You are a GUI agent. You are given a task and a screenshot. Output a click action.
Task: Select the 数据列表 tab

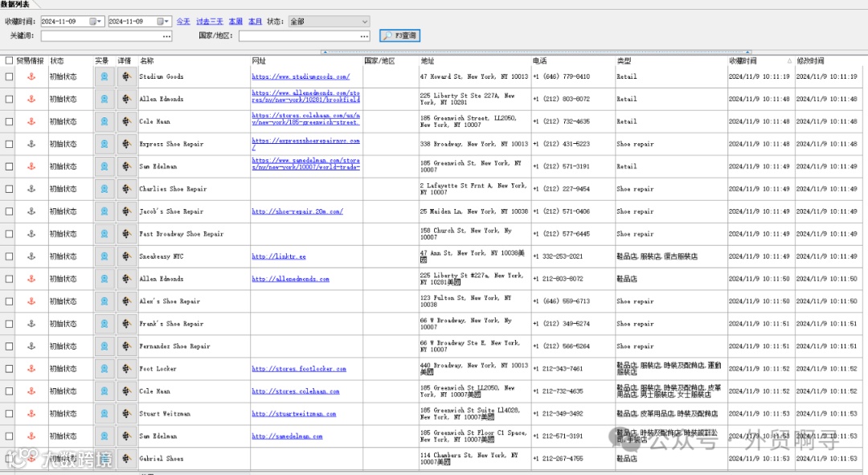(15, 4)
